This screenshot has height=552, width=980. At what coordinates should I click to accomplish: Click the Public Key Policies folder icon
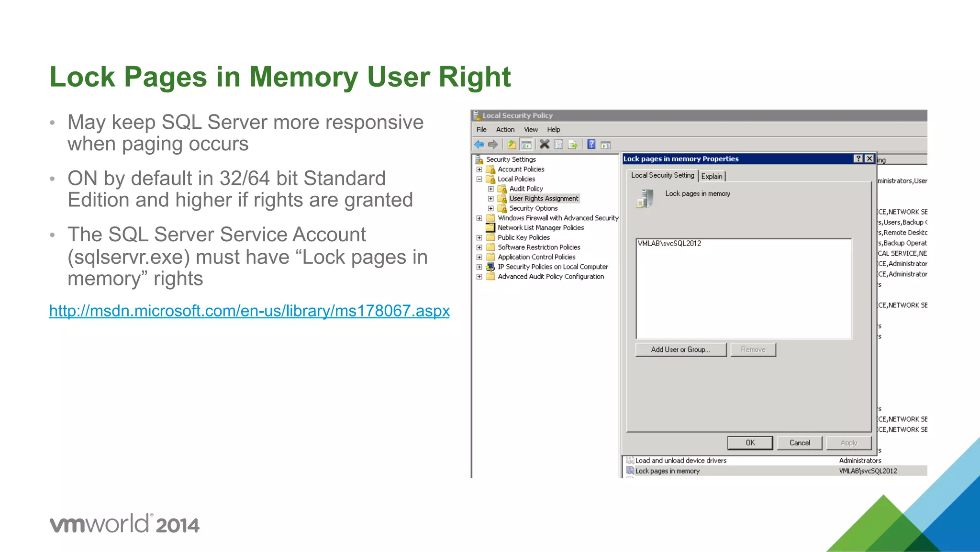tap(490, 237)
